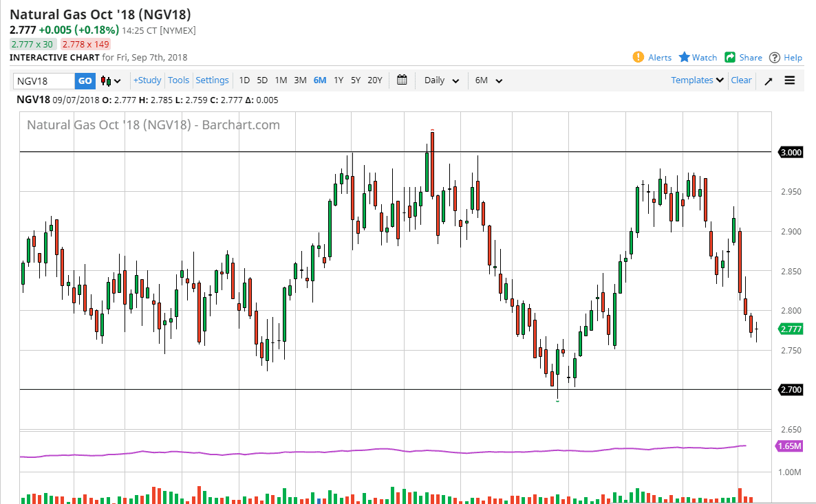
Task: Click the Watch star icon
Action: [x=685, y=57]
